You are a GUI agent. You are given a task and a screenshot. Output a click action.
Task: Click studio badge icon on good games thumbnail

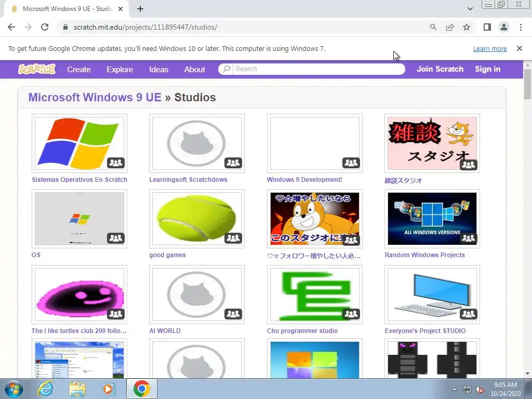point(233,238)
